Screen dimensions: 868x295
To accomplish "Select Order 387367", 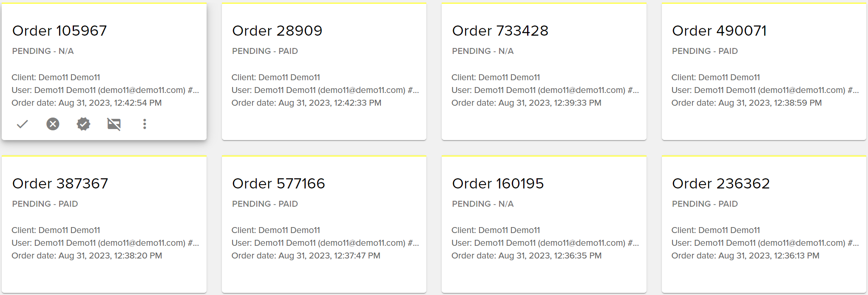I will [60, 183].
